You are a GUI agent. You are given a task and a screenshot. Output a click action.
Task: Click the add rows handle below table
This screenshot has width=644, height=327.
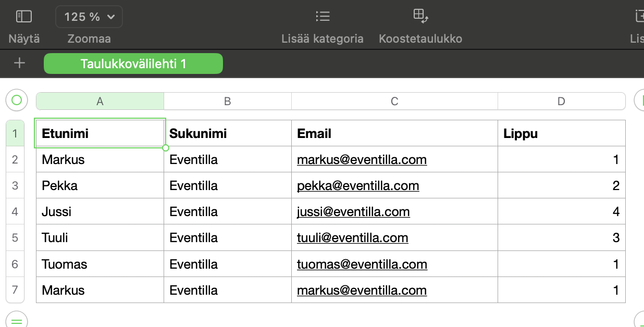pyautogui.click(x=17, y=320)
